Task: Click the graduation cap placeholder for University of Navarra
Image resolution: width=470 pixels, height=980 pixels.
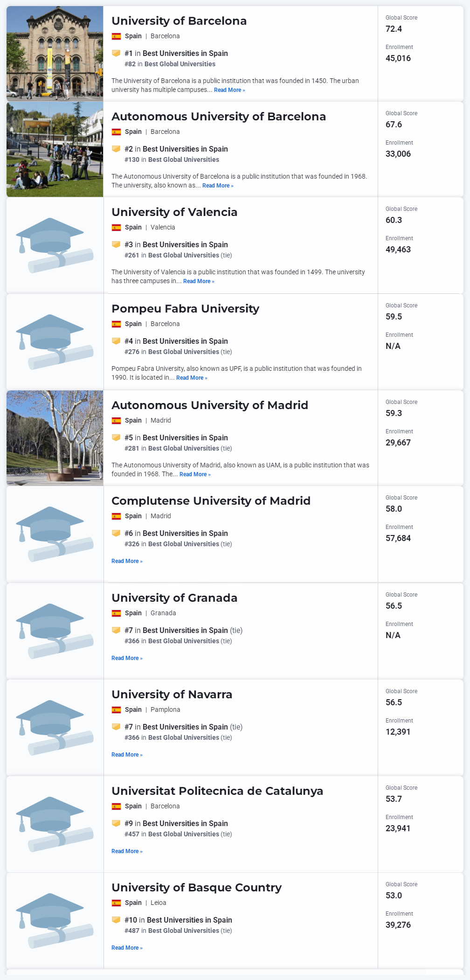Action: coord(55,728)
